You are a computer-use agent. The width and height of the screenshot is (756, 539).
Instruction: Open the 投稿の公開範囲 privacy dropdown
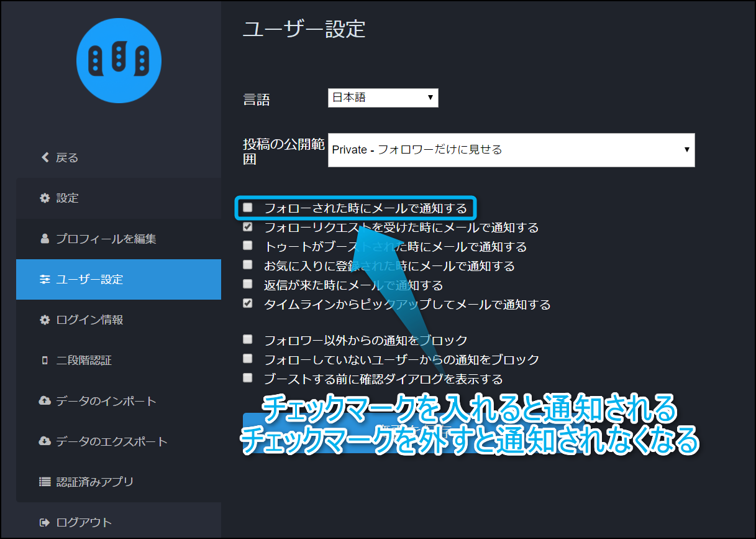(x=511, y=150)
